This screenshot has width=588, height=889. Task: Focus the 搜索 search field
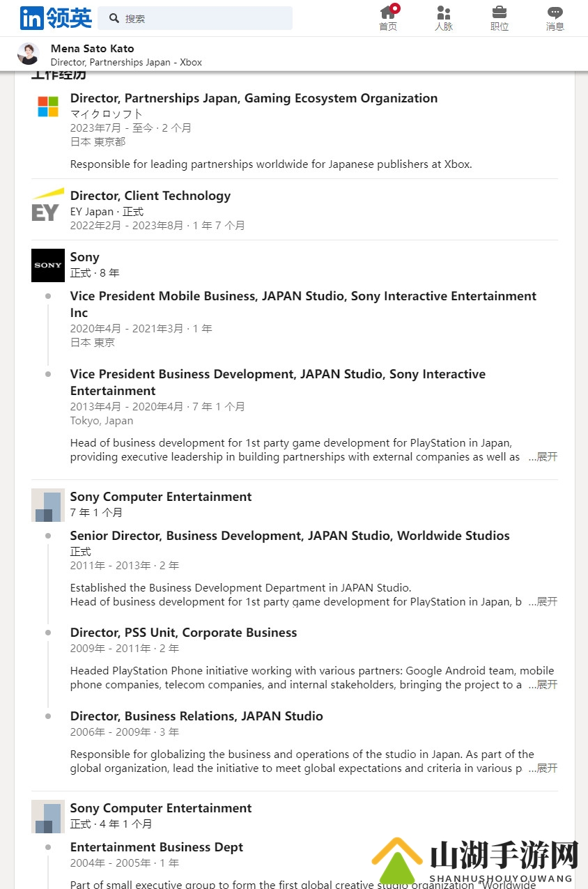click(195, 18)
